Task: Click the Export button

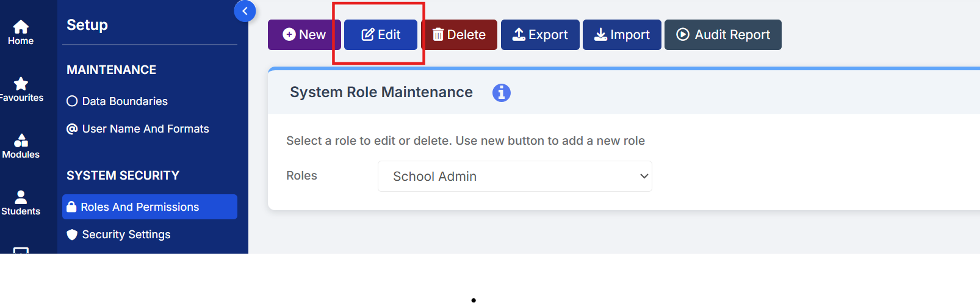Action: tap(540, 35)
